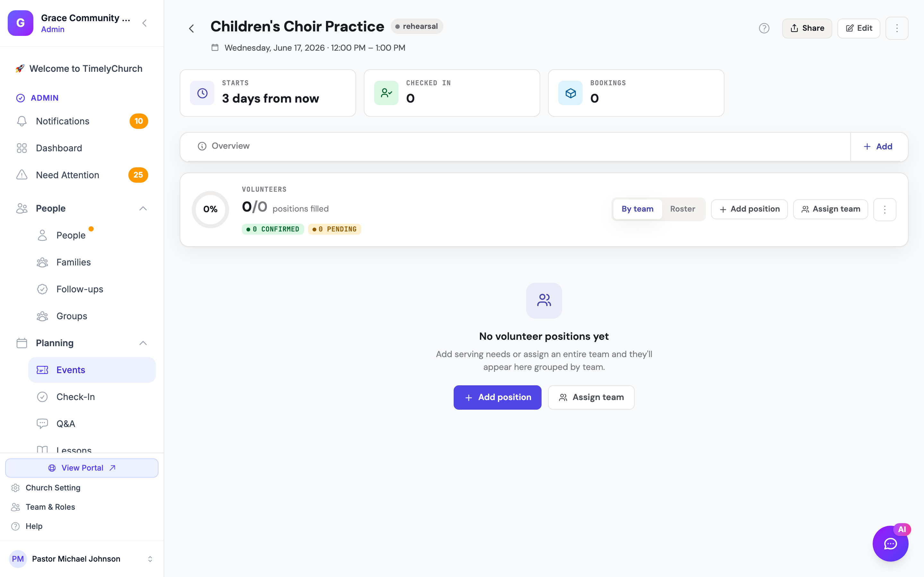Switch volunteers view to Roster
This screenshot has height=577, width=924.
(x=682, y=209)
